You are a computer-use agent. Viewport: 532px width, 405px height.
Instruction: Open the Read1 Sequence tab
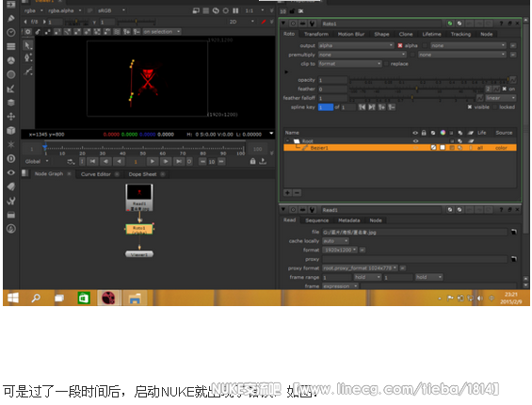[316, 220]
